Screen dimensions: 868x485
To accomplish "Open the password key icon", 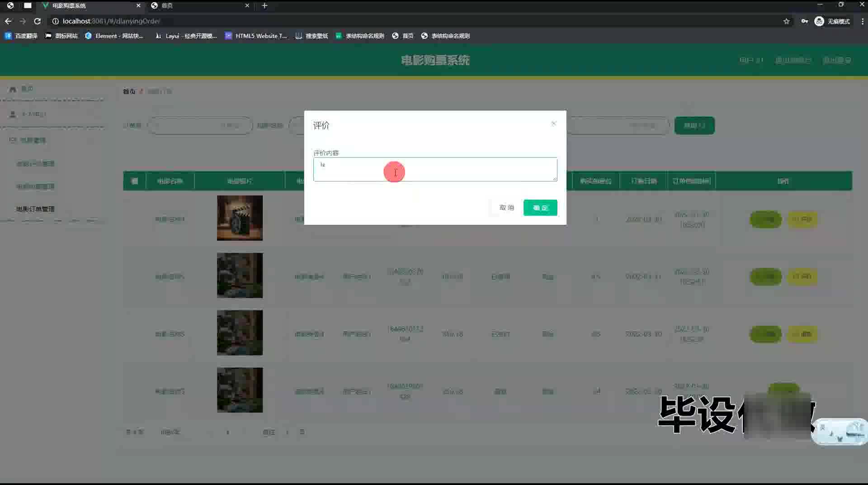I will [x=805, y=21].
